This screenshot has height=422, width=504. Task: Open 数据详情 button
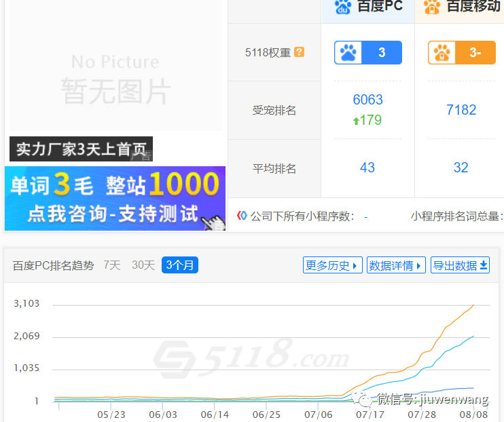point(396,265)
